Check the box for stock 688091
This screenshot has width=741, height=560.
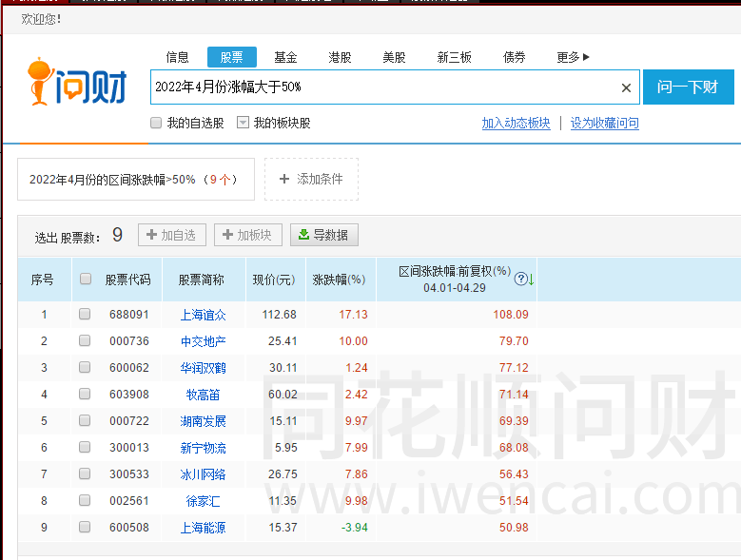coord(85,314)
